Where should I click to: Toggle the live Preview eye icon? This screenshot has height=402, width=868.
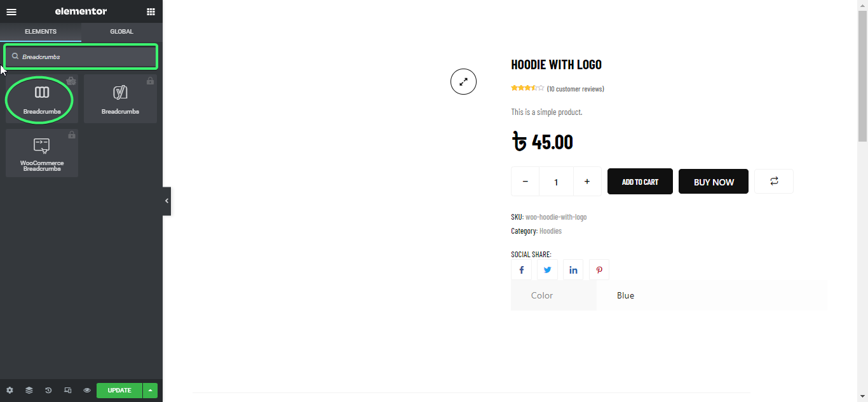pyautogui.click(x=86, y=390)
